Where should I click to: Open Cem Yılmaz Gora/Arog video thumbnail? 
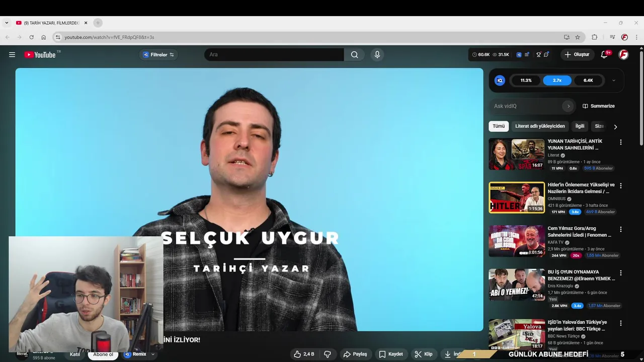point(517,241)
